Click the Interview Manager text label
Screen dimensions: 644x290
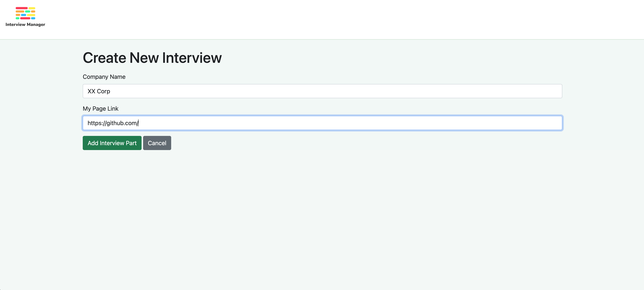click(25, 25)
